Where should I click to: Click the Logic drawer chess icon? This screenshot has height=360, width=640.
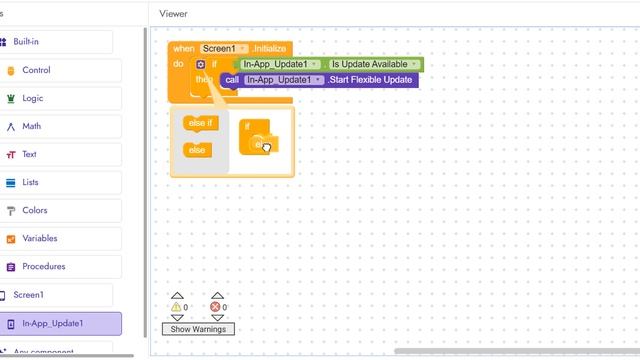point(11,98)
